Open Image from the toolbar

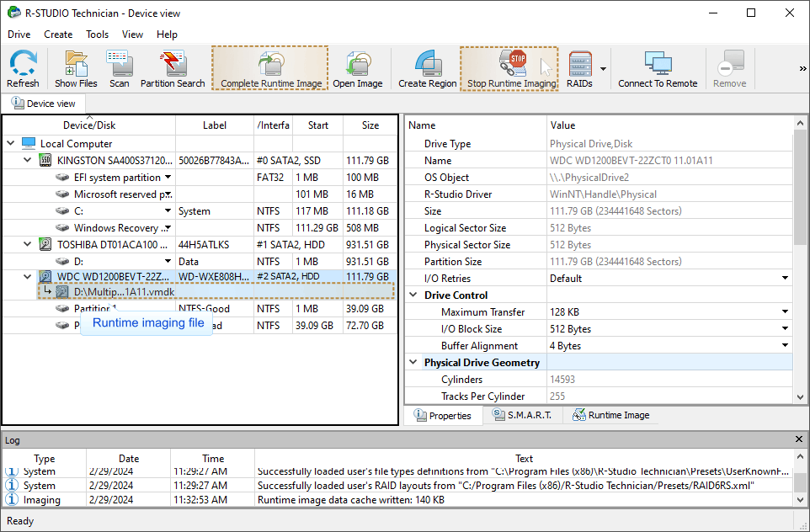[358, 69]
